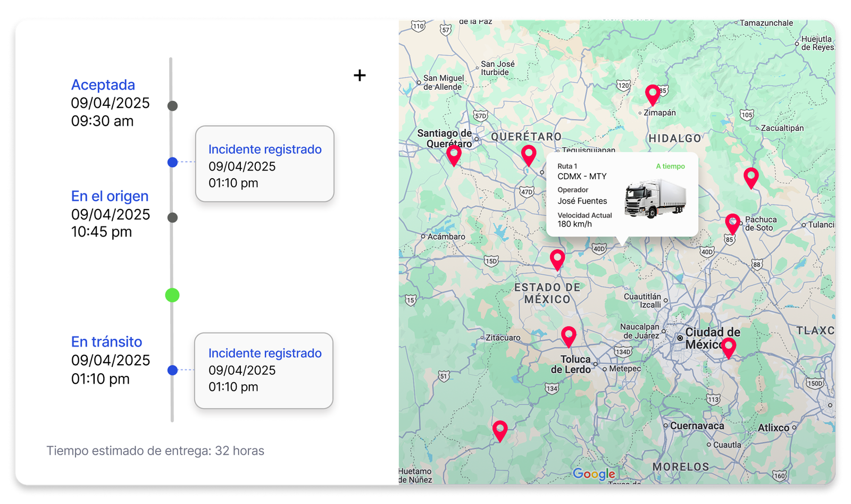Click the MORELOS state label on map

(681, 467)
